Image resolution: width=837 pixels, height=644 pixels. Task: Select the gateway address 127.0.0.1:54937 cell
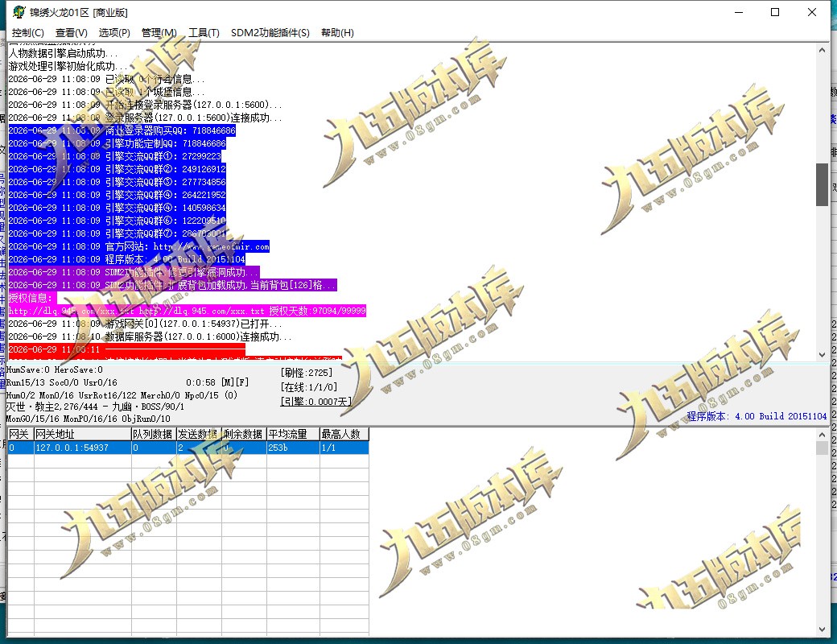point(83,448)
